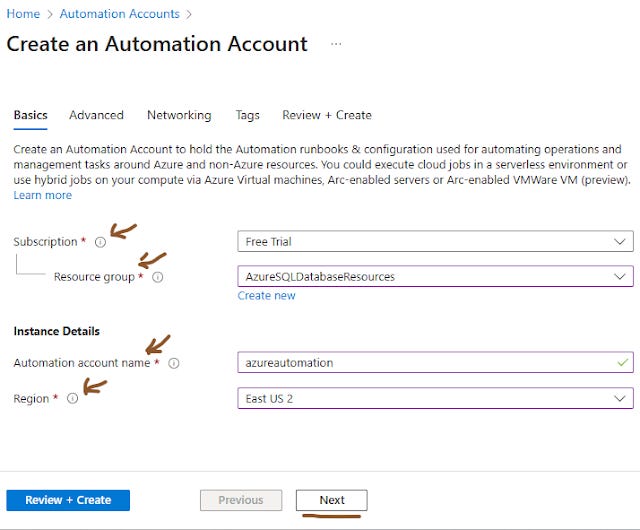Click the Subscription field label
The image size is (640, 530).
pos(45,242)
